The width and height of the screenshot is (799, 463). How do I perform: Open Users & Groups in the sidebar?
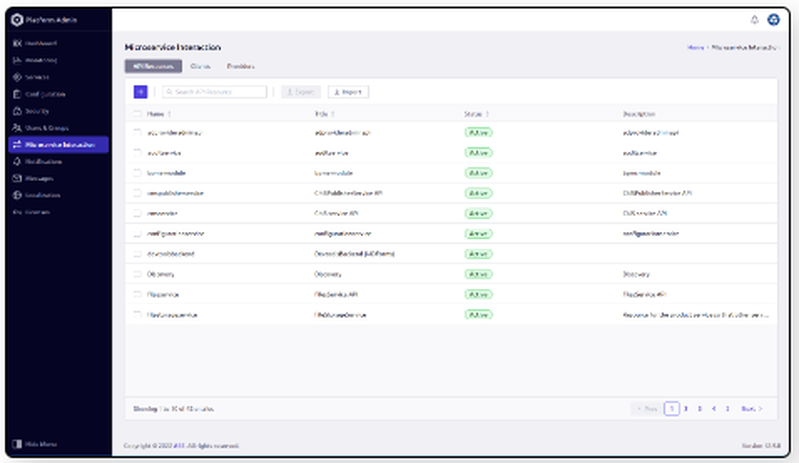pos(45,127)
